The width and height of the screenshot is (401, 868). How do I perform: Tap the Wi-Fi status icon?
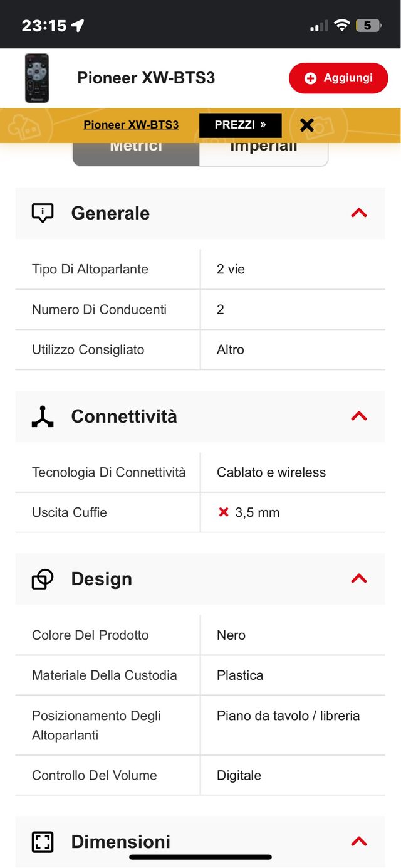click(x=341, y=25)
